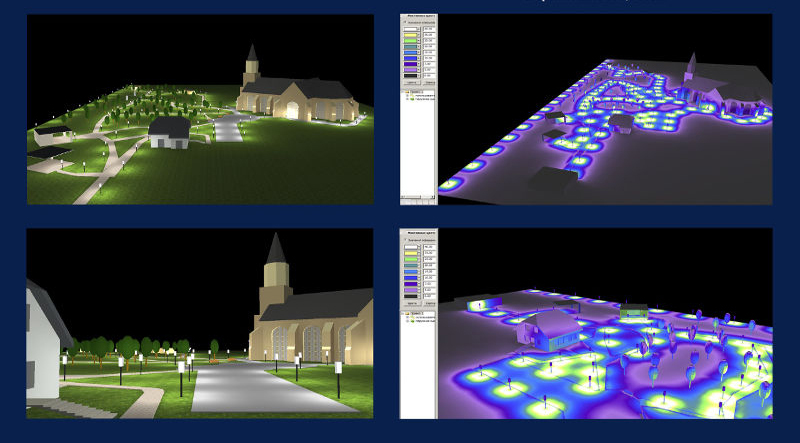Open dropdown arrow beside white swatch, bottom legend

point(419,247)
